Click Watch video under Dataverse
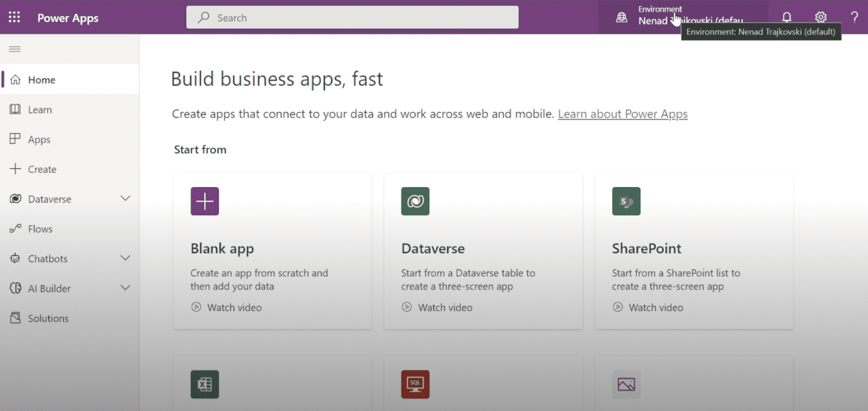 (445, 307)
